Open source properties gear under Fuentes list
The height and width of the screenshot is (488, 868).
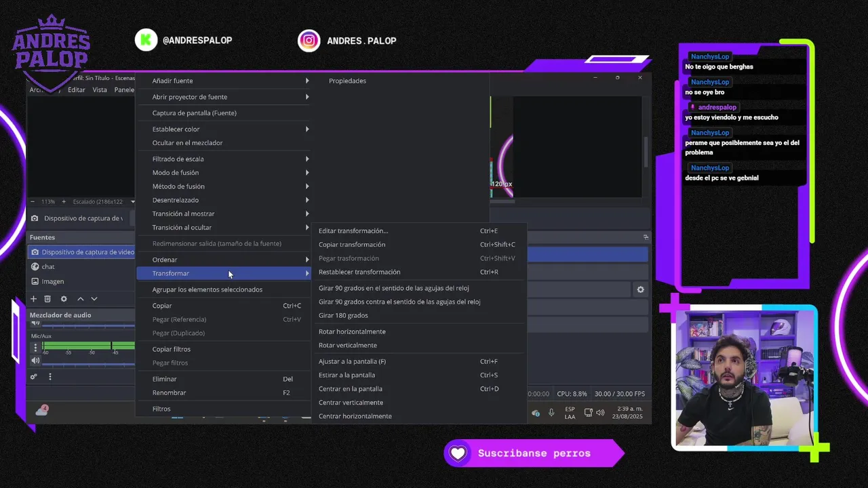click(64, 299)
